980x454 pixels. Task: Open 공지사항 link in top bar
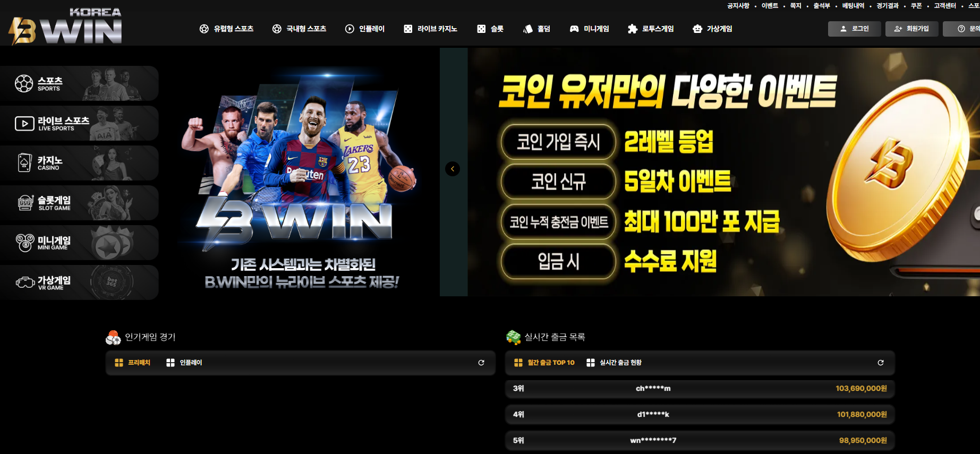pos(738,6)
